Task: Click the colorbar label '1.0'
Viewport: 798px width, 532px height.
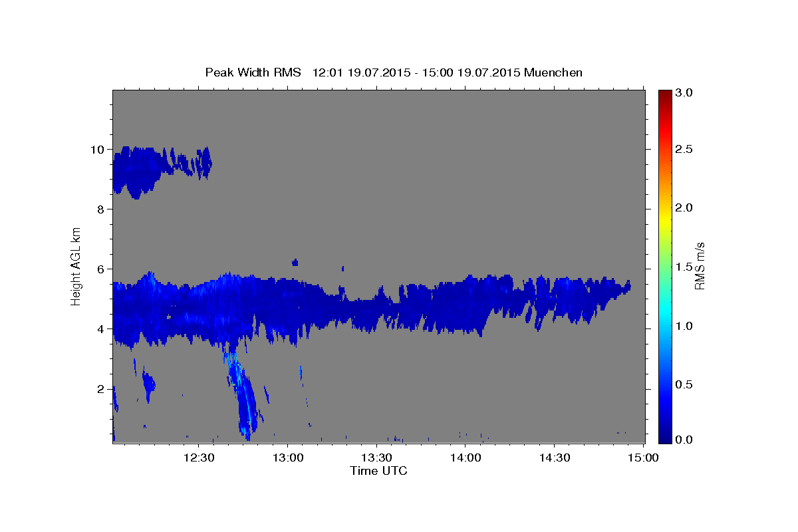Action: point(685,326)
